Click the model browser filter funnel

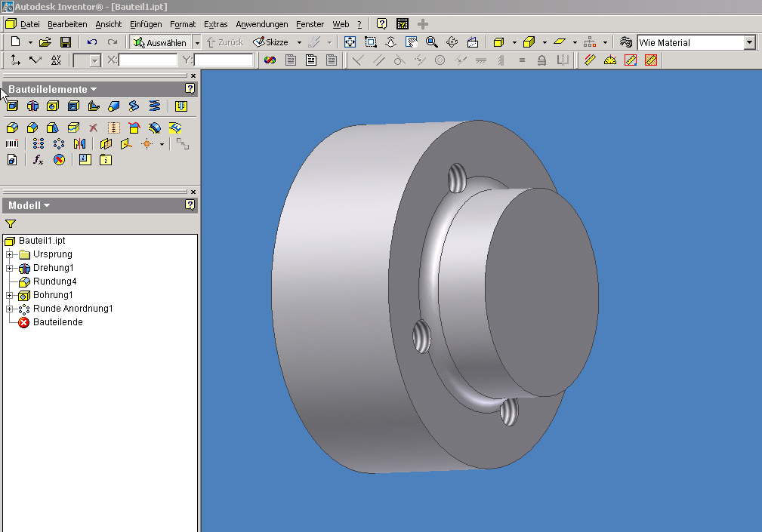coord(11,224)
